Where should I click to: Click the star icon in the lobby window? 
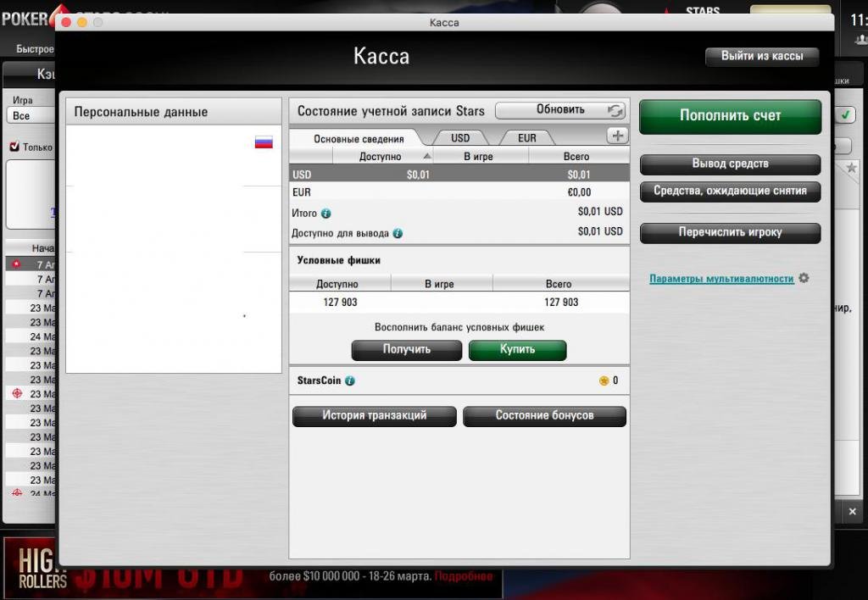(851, 169)
